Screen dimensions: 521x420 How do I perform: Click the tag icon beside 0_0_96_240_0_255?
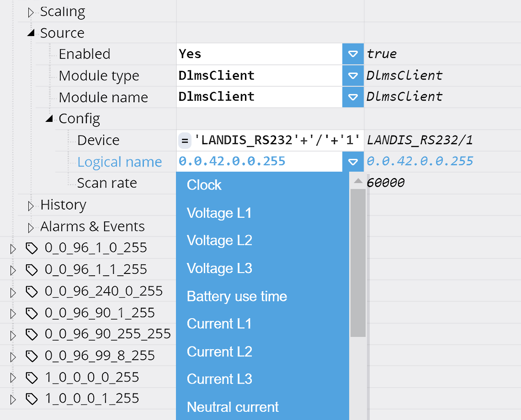pyautogui.click(x=31, y=291)
